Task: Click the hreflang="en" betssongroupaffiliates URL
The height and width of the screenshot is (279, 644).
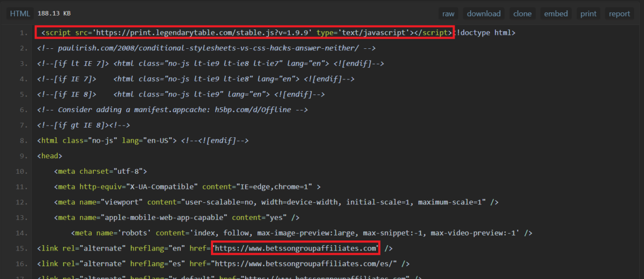Action: click(296, 248)
